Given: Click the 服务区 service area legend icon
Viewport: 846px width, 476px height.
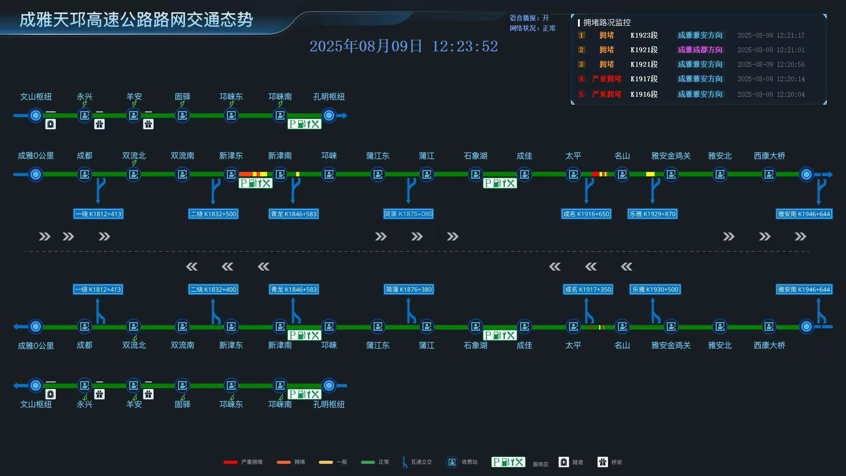Looking at the screenshot, I should tap(508, 462).
